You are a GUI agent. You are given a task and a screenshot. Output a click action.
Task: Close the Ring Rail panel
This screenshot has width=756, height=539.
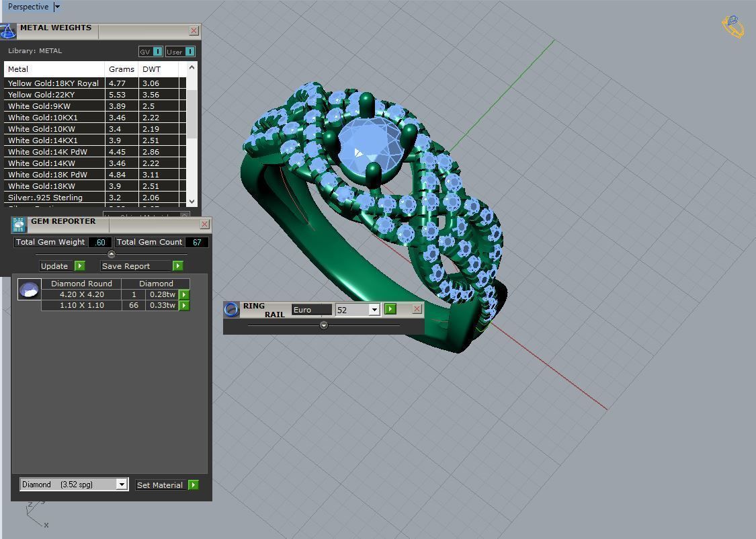[x=417, y=308]
